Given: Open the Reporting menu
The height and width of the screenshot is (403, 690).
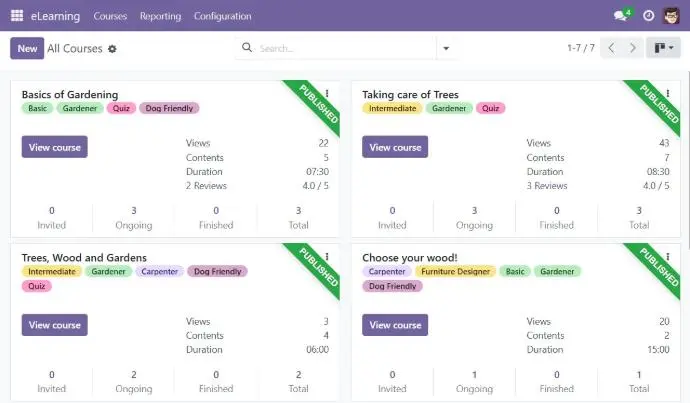Looking at the screenshot, I should tap(160, 16).
